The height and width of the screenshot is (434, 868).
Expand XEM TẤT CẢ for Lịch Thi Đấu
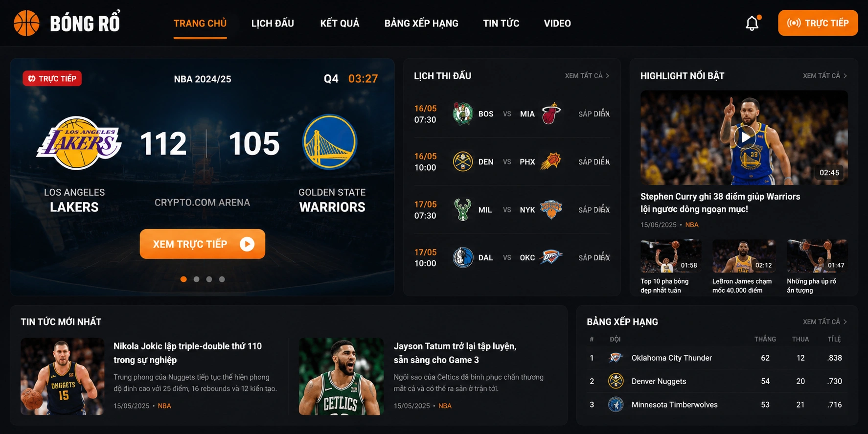tap(587, 76)
